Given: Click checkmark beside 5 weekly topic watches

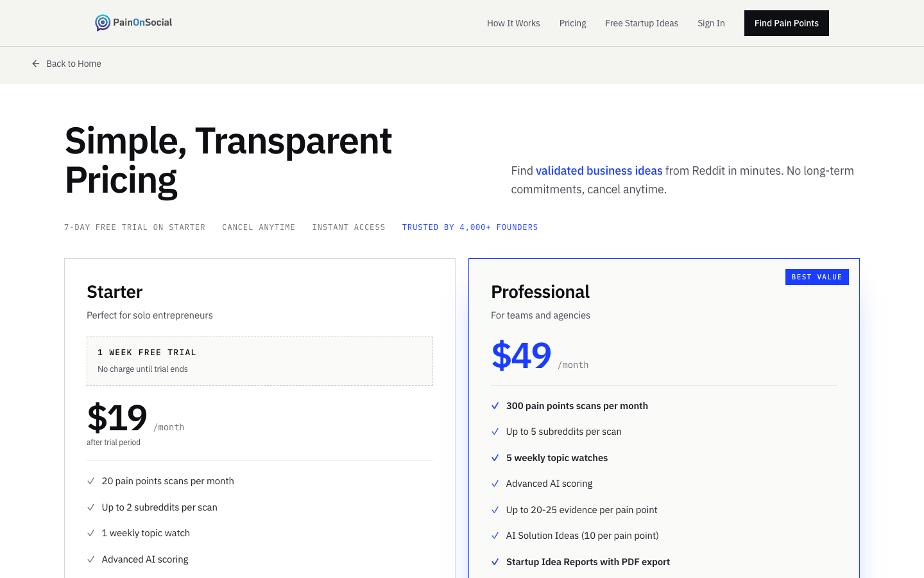Looking at the screenshot, I should 495,458.
